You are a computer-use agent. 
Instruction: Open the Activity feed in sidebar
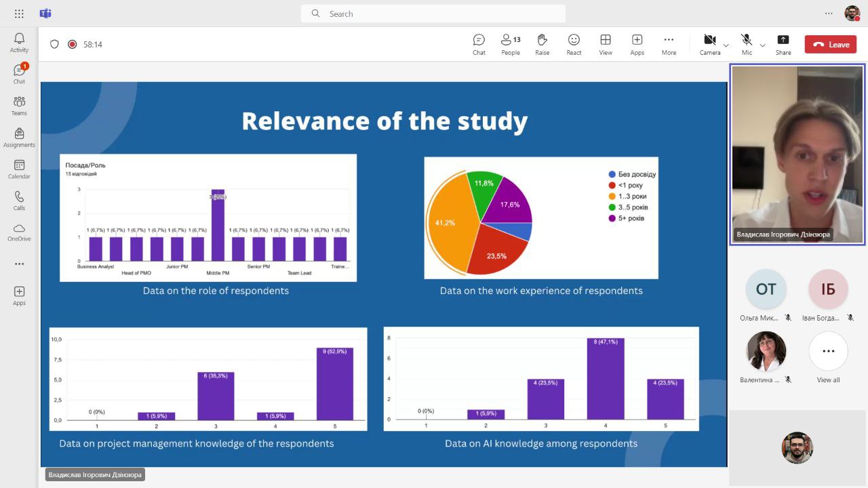pos(19,43)
